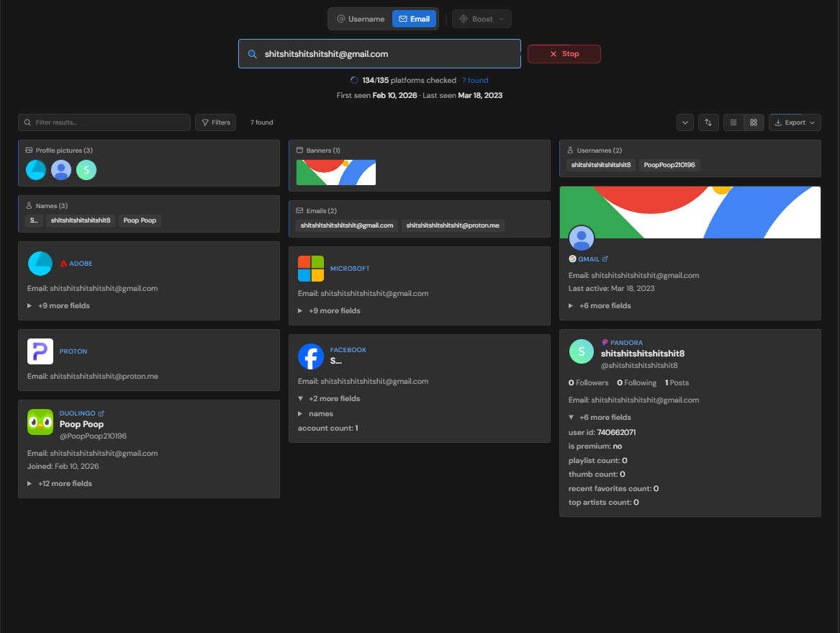Click the Usernames panel person icon

(570, 150)
